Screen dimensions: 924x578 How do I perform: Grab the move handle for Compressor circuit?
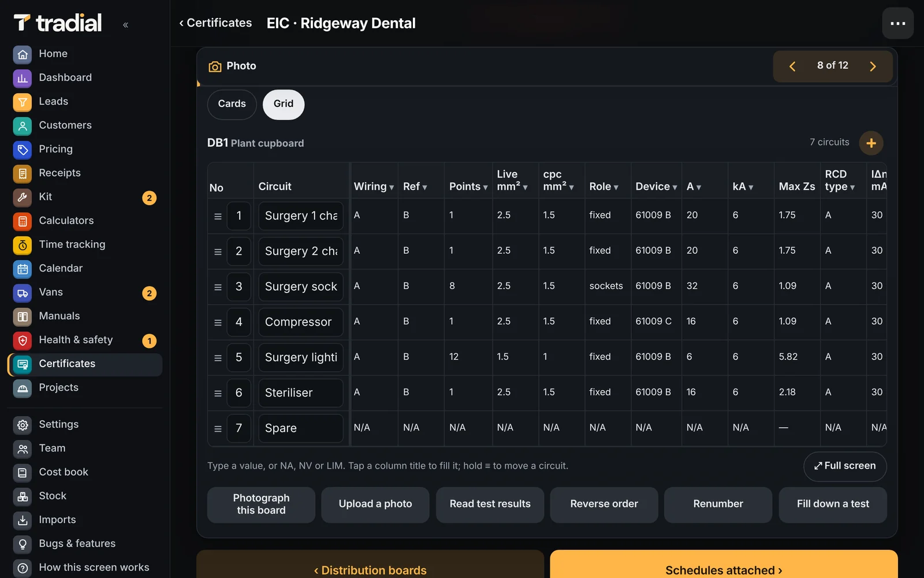[218, 323]
